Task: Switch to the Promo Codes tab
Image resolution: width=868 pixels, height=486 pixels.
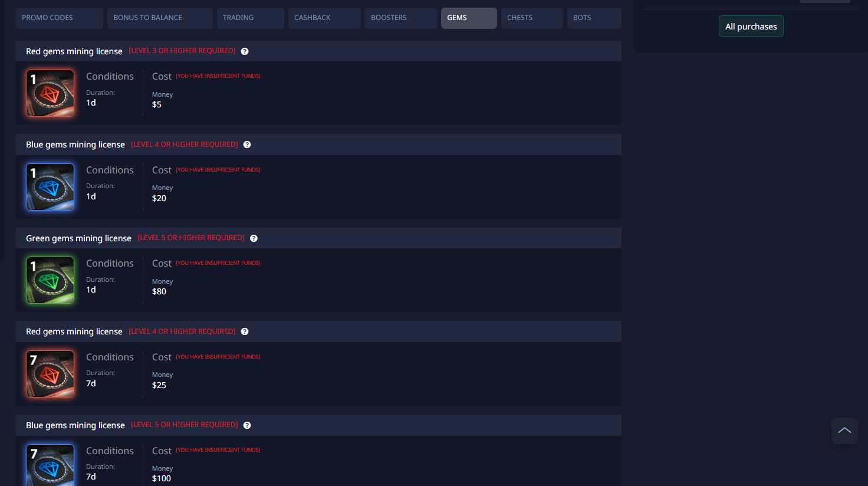Action: click(59, 18)
